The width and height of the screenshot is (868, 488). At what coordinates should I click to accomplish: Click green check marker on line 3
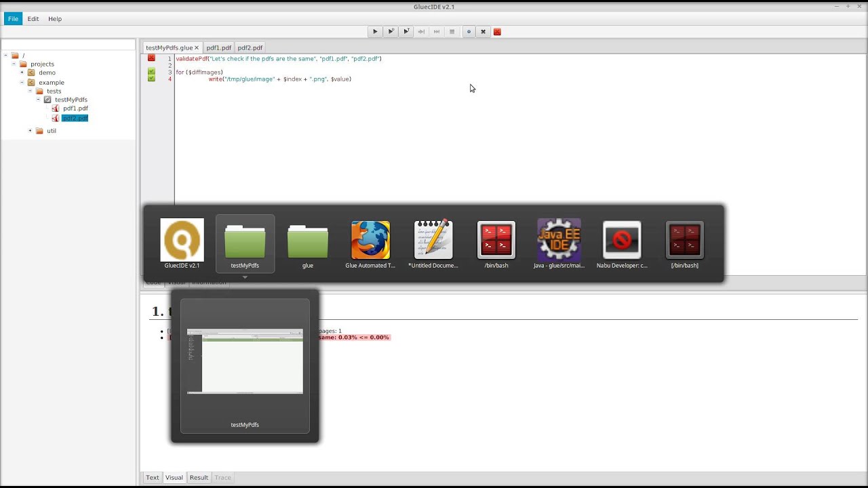(151, 72)
